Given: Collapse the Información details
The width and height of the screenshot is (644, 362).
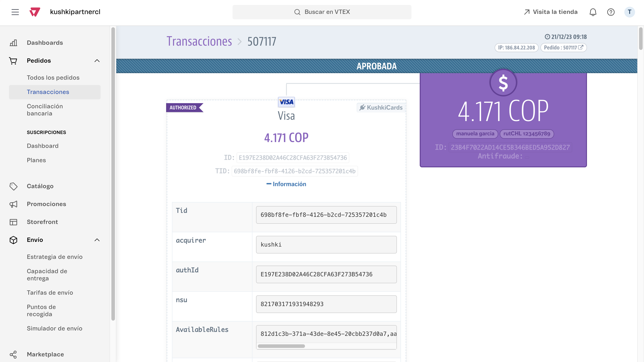Looking at the screenshot, I should 286,184.
